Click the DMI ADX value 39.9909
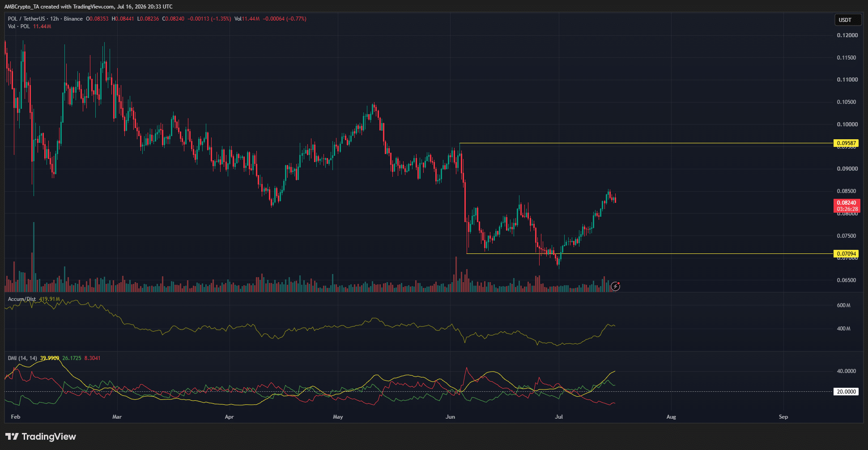868x450 pixels. pos(50,358)
